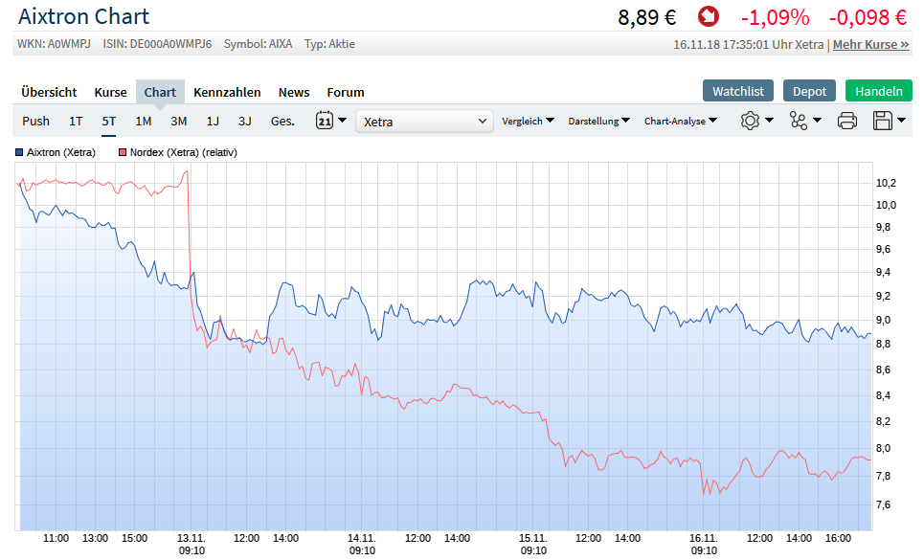Click red Nordex legend color square
This screenshot has width=924, height=560.
(x=123, y=152)
